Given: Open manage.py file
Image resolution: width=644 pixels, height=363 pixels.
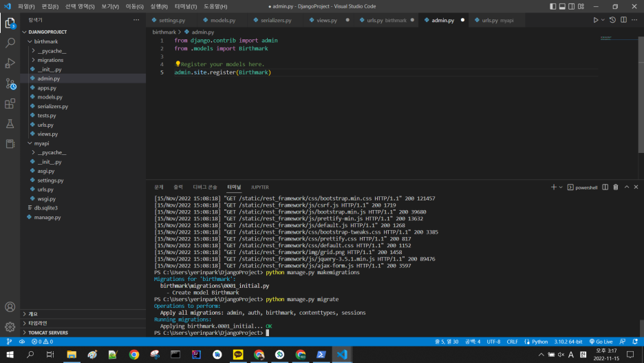Looking at the screenshot, I should pos(47,217).
